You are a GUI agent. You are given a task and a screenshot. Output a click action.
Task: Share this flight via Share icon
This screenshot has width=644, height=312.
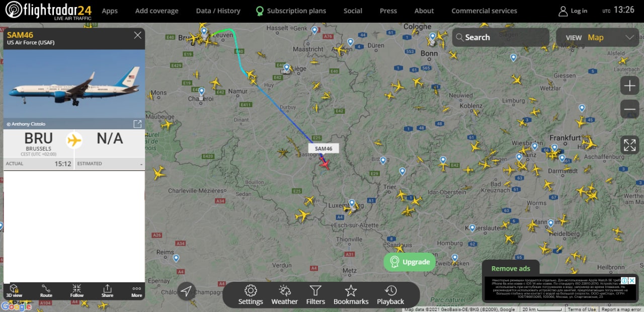(x=107, y=291)
